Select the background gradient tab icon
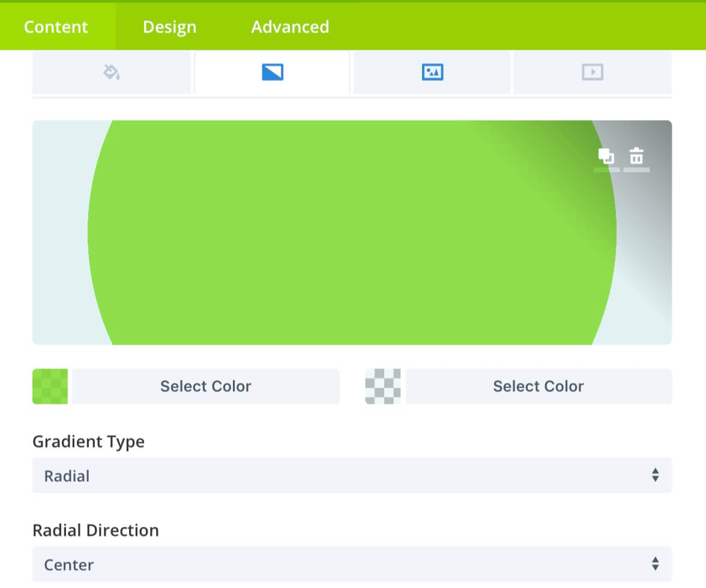 (x=273, y=72)
